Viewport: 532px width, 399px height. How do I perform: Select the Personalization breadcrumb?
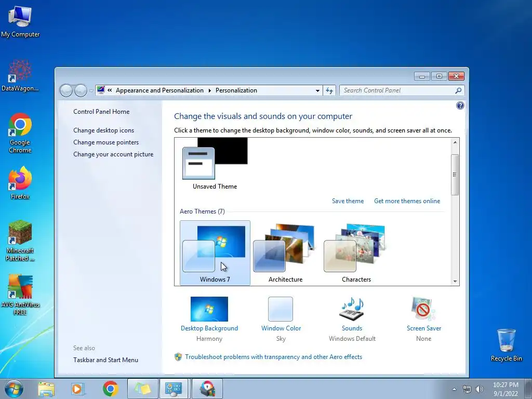pos(236,90)
